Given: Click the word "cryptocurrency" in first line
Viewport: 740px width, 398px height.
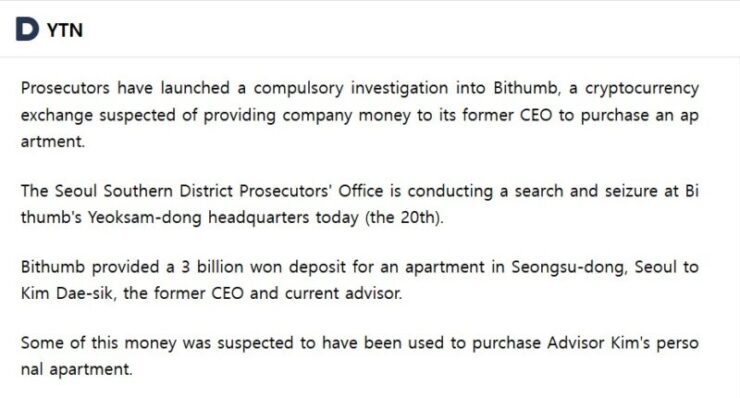Looking at the screenshot, I should pos(642,89).
